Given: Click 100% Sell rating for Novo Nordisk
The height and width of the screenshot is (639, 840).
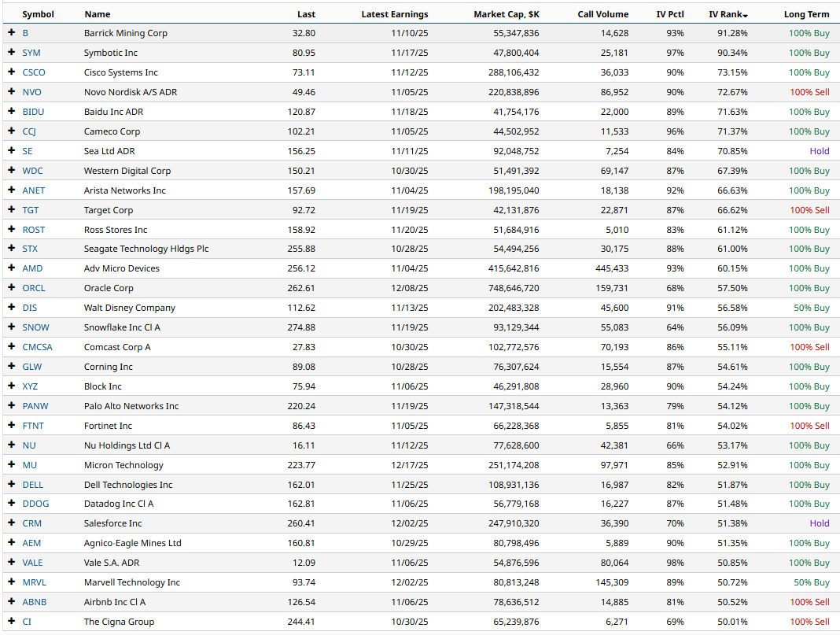Looking at the screenshot, I should pos(809,92).
